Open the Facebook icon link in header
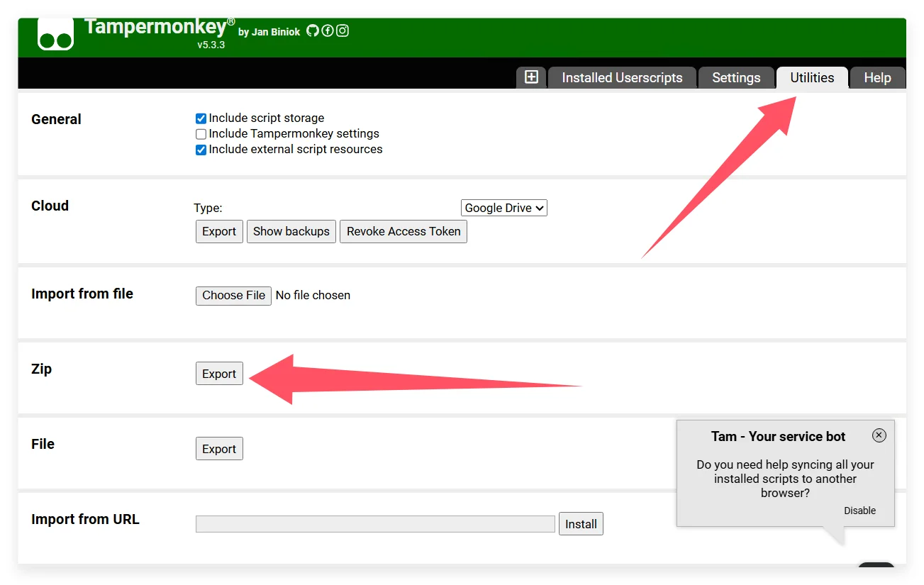 pyautogui.click(x=328, y=30)
